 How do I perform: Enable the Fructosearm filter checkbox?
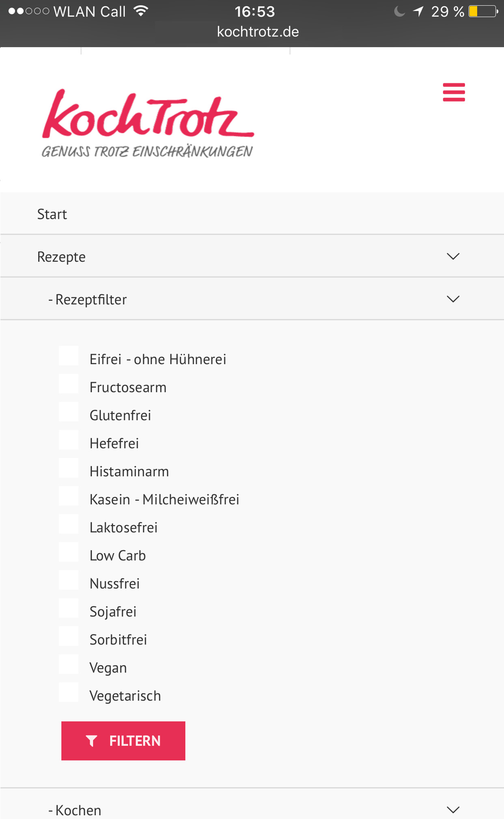(69, 384)
